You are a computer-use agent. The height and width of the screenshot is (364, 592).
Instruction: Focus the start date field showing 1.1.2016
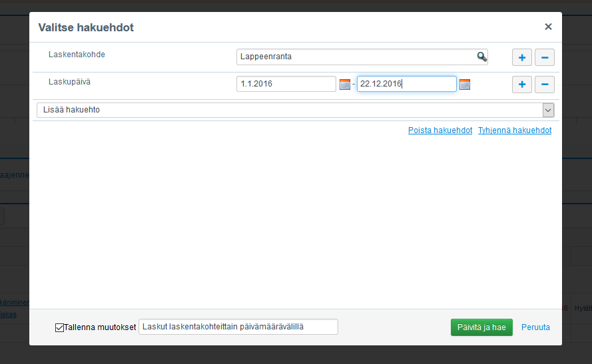286,84
